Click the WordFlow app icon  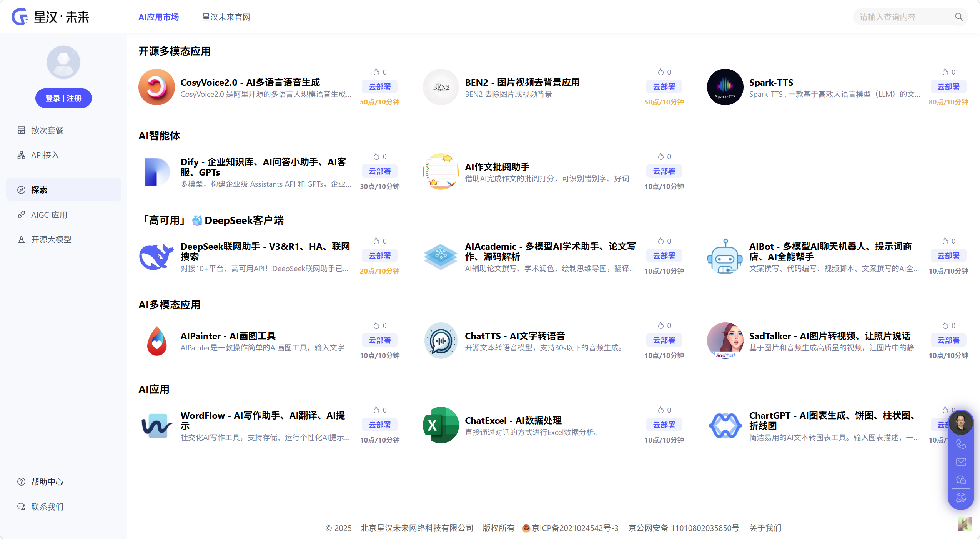(156, 425)
